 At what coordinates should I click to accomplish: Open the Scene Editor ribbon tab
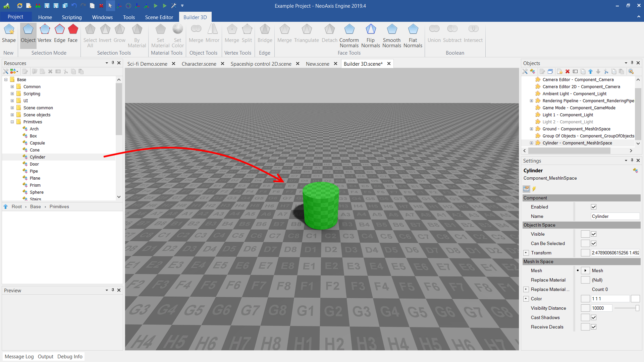159,17
